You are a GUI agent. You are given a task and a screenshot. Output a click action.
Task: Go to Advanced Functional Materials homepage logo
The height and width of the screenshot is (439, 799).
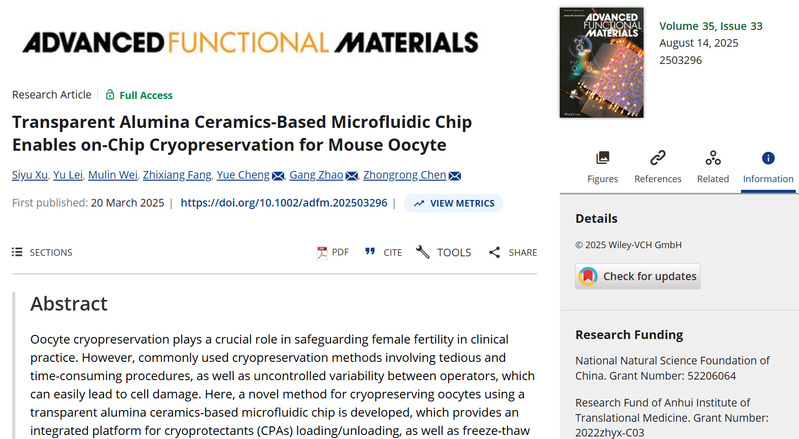pos(250,42)
